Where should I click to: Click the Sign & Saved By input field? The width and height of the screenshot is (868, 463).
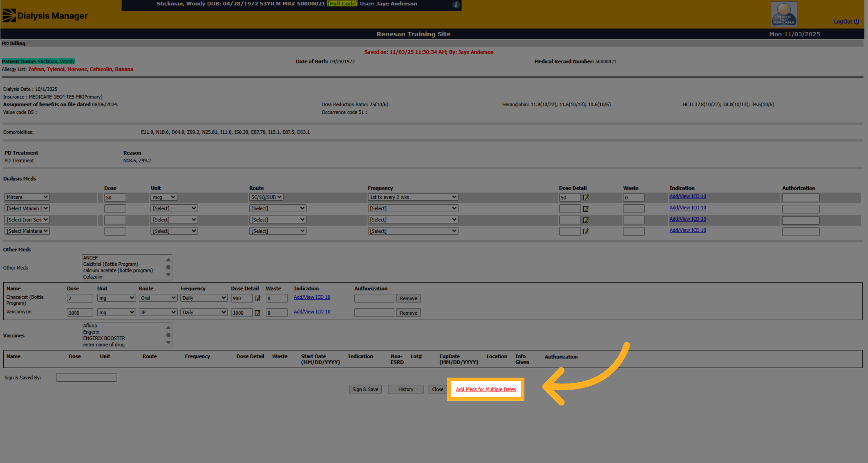coord(86,378)
